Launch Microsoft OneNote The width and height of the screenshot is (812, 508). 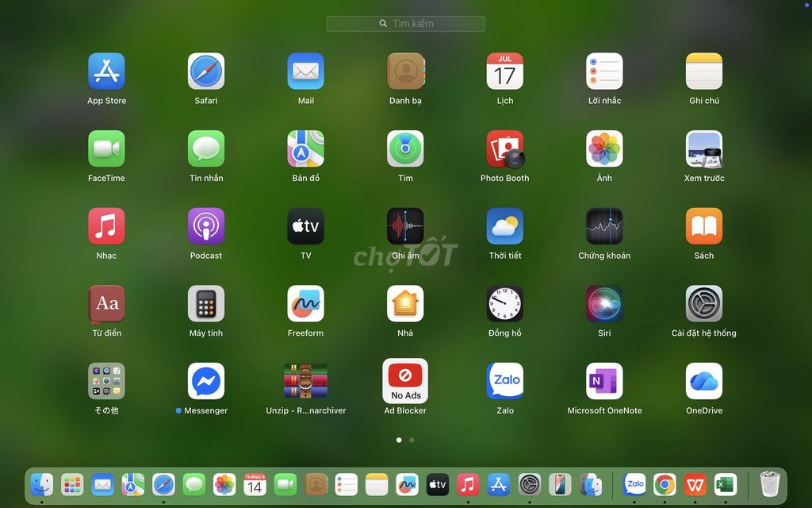tap(604, 381)
